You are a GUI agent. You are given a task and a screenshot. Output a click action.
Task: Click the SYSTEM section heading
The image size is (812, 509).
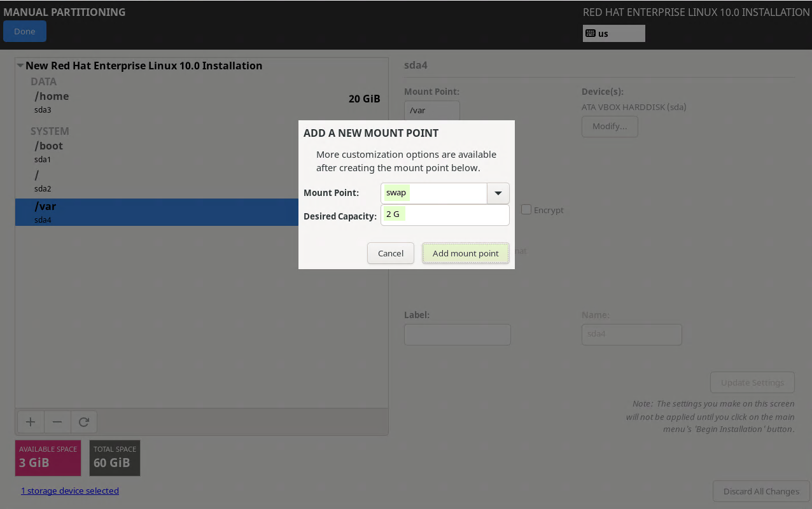(x=50, y=131)
